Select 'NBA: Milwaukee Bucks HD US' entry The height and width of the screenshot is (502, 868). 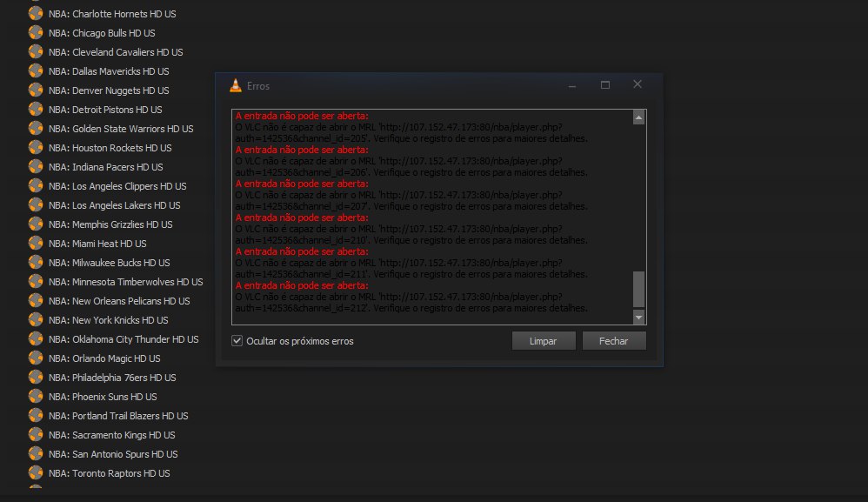[x=109, y=263]
